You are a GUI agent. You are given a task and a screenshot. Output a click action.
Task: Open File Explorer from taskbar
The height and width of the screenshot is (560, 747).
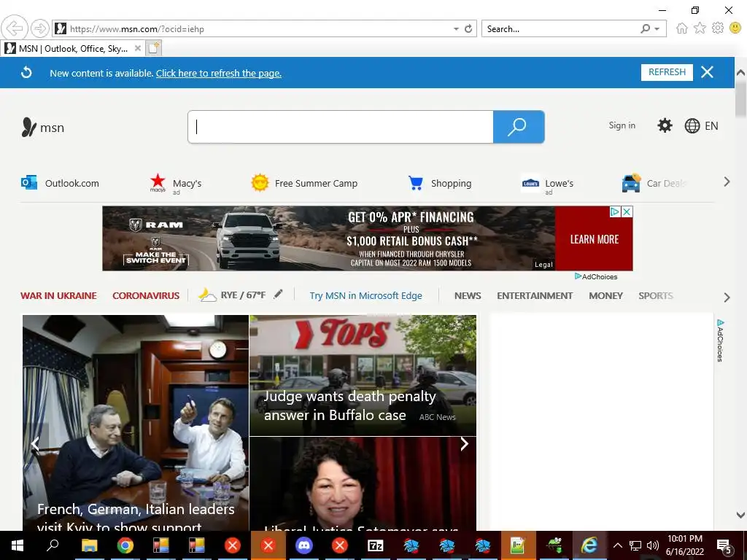tap(89, 545)
